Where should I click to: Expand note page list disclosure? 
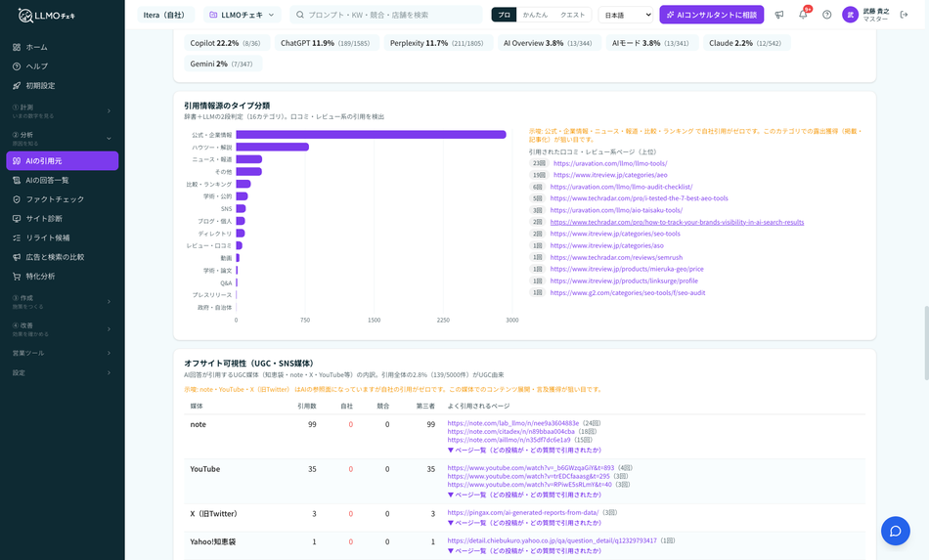click(524, 450)
